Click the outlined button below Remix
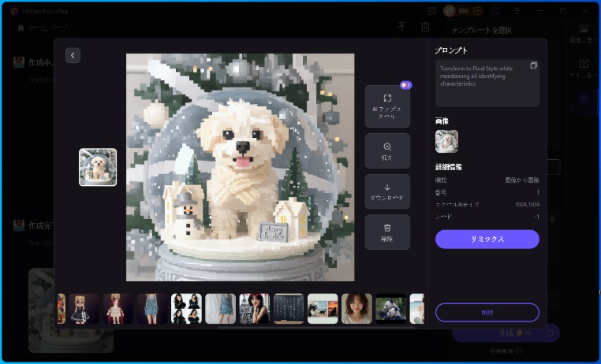Screen dimensions: 601x364 tap(487, 312)
